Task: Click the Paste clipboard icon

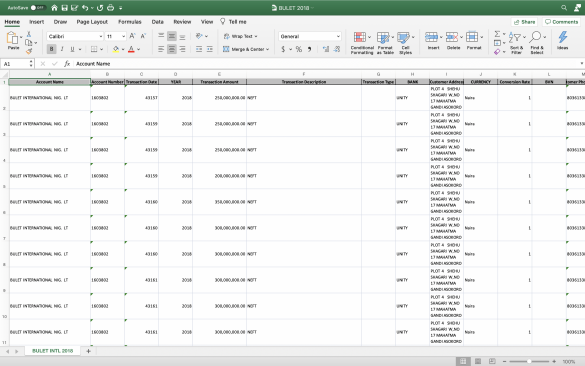Action: point(13,38)
